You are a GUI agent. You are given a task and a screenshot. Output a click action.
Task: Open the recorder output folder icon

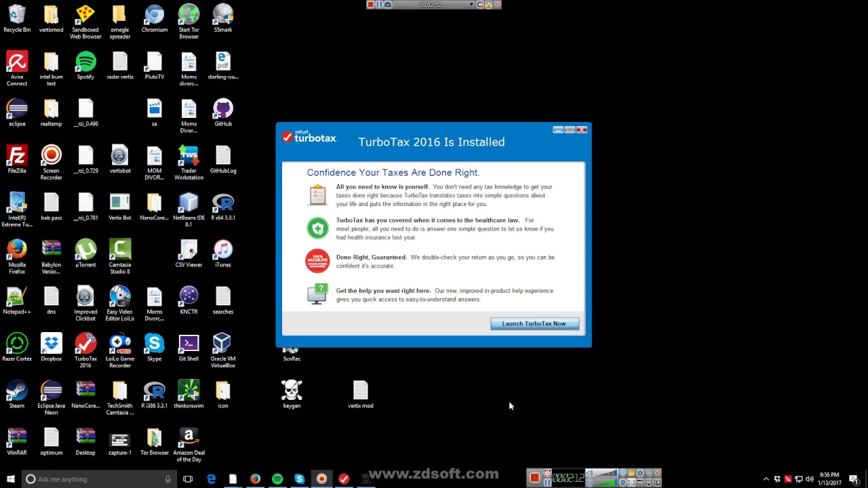631,473
